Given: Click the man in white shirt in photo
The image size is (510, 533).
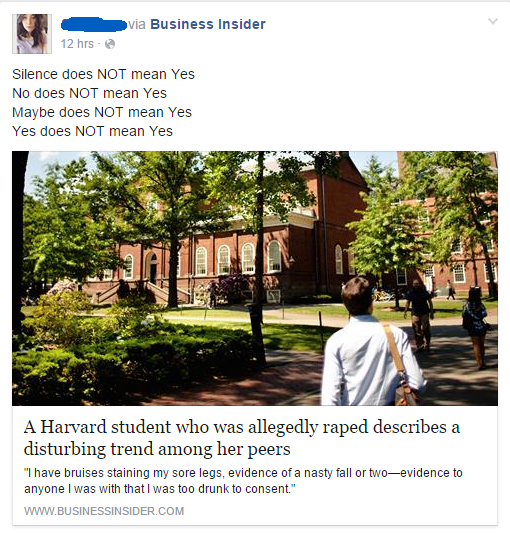Looking at the screenshot, I should [x=372, y=343].
